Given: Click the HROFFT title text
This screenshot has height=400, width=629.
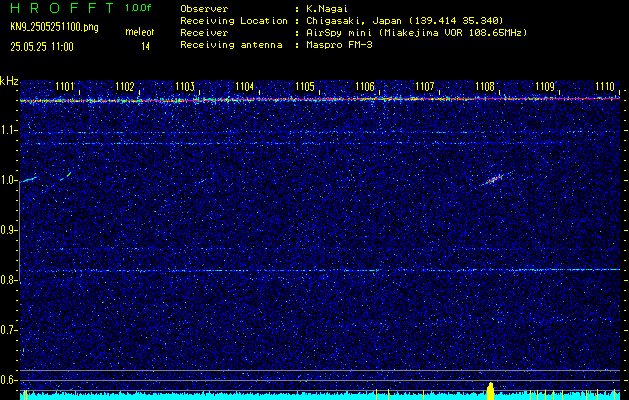Looking at the screenshot, I should [x=62, y=8].
